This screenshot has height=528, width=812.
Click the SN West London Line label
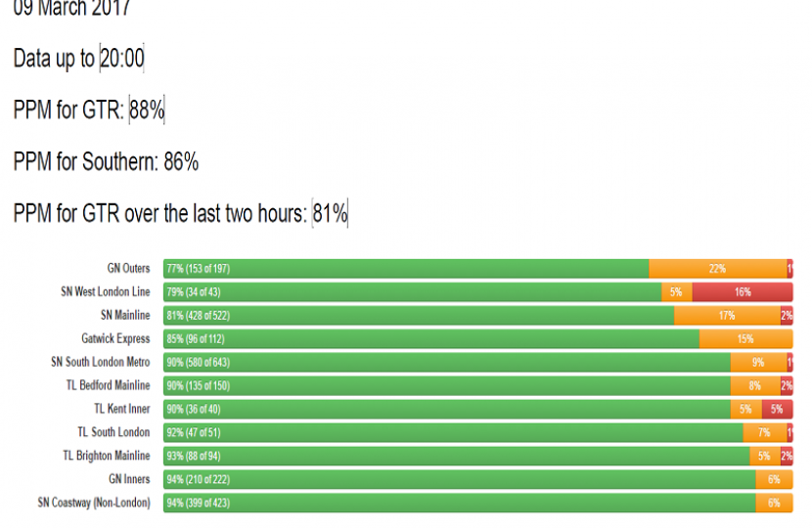(105, 291)
